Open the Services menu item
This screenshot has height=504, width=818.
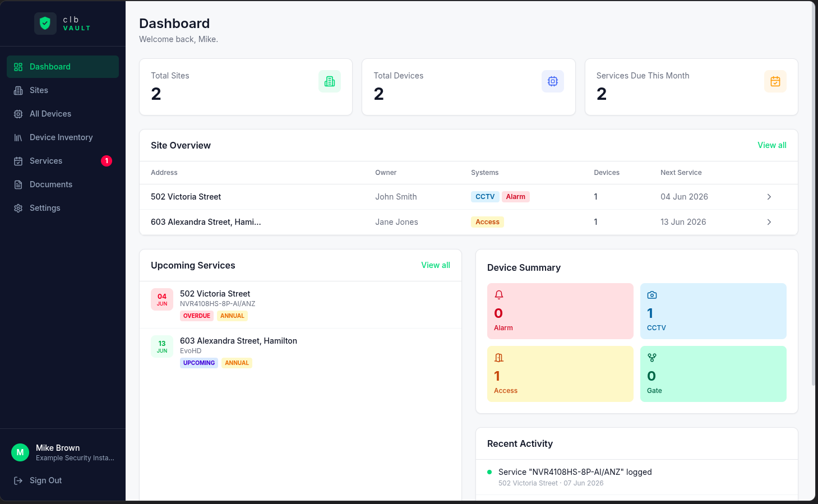point(63,161)
